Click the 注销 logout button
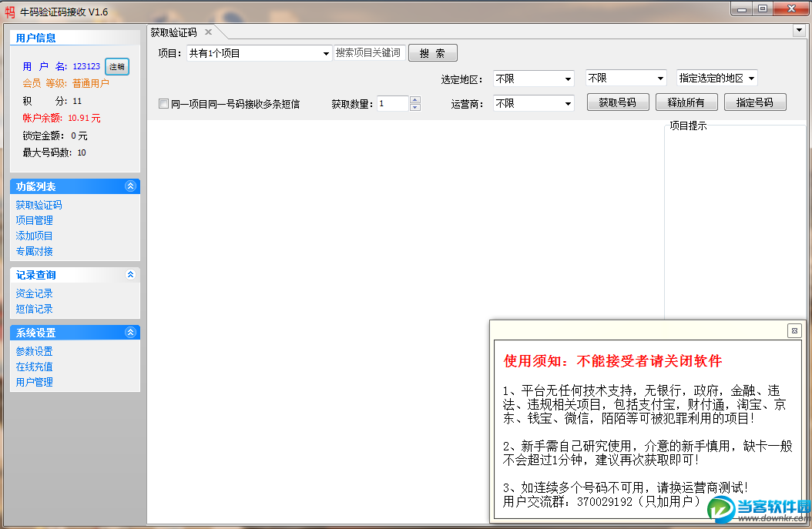Image resolution: width=812 pixels, height=529 pixels. point(116,66)
